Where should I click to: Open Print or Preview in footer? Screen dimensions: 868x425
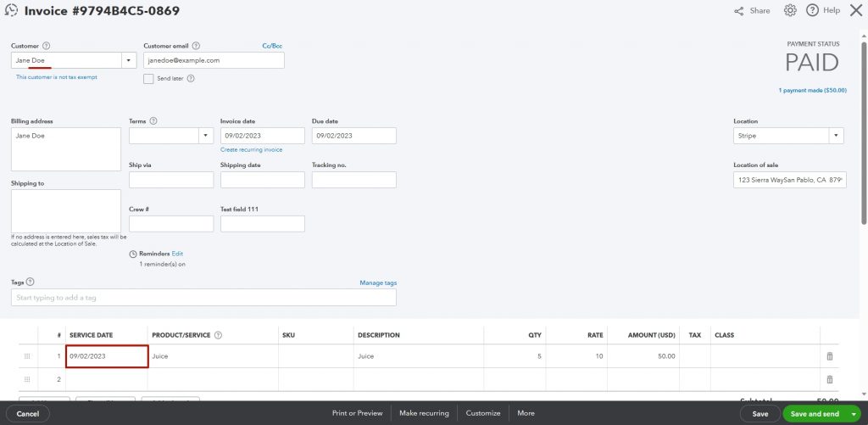[357, 413]
